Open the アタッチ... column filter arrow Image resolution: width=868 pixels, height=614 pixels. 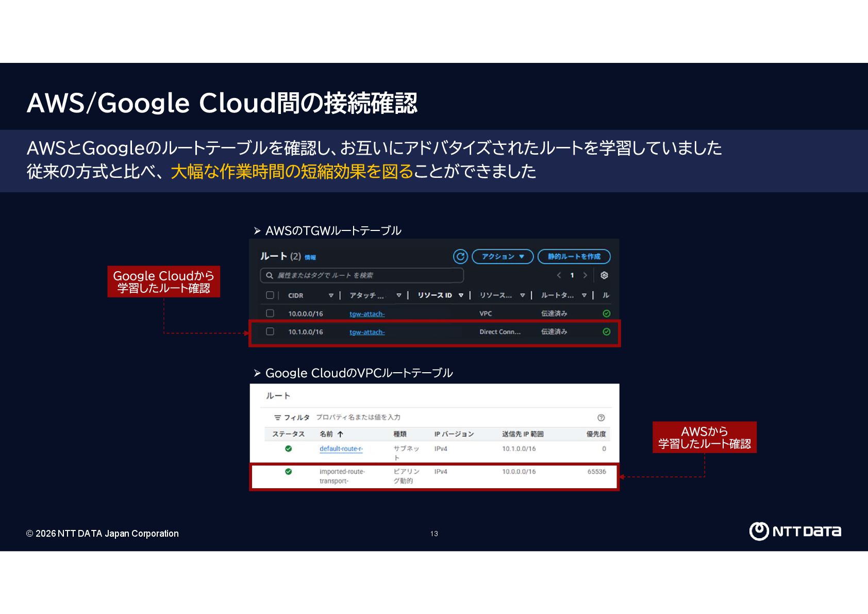tap(399, 295)
